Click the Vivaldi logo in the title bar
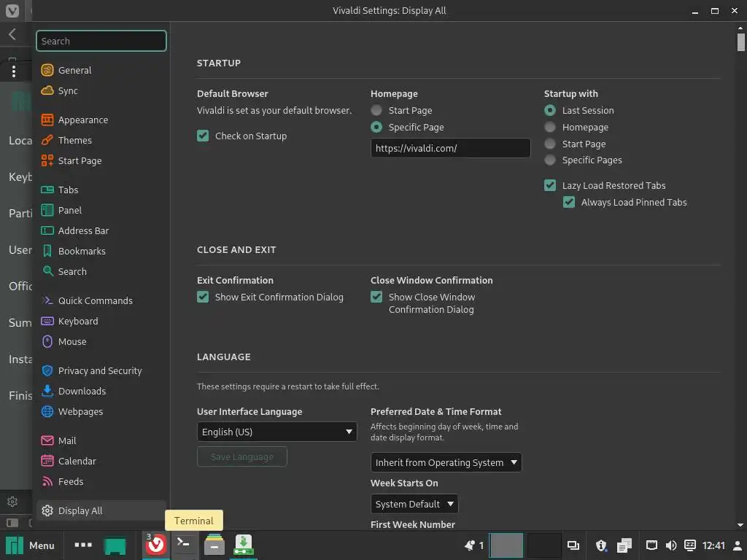The width and height of the screenshot is (747, 560). [x=12, y=10]
